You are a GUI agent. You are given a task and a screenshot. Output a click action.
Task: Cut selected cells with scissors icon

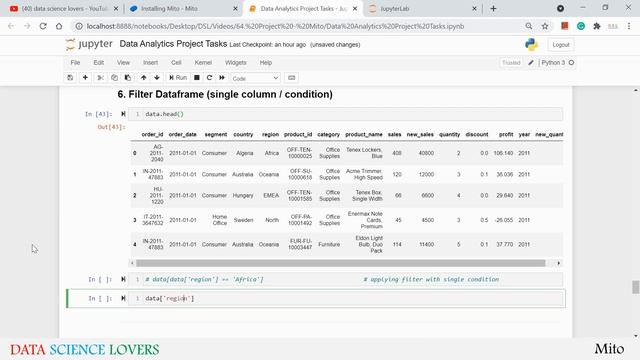(100, 78)
